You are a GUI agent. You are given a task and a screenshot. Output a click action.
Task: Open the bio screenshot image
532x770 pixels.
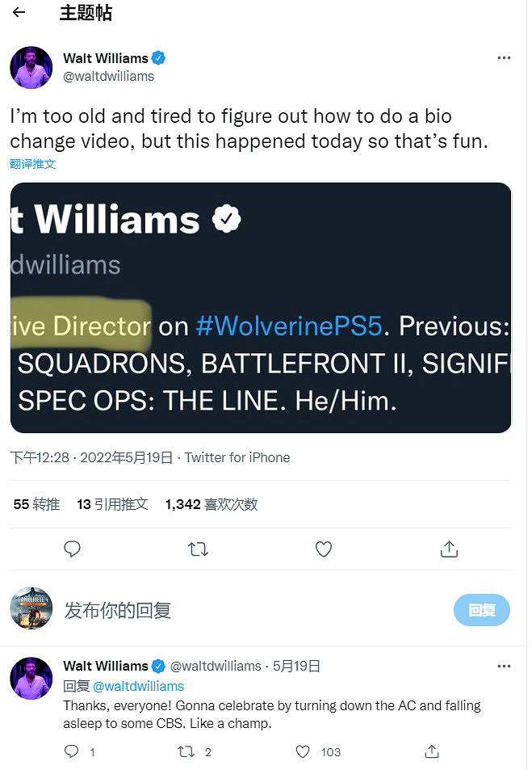tap(261, 308)
